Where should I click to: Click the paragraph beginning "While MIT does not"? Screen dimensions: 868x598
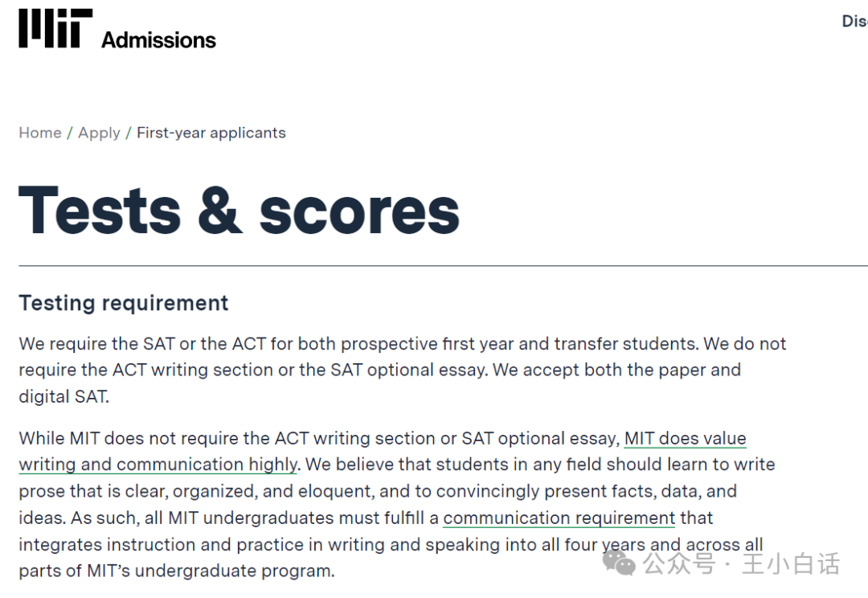tap(397, 505)
